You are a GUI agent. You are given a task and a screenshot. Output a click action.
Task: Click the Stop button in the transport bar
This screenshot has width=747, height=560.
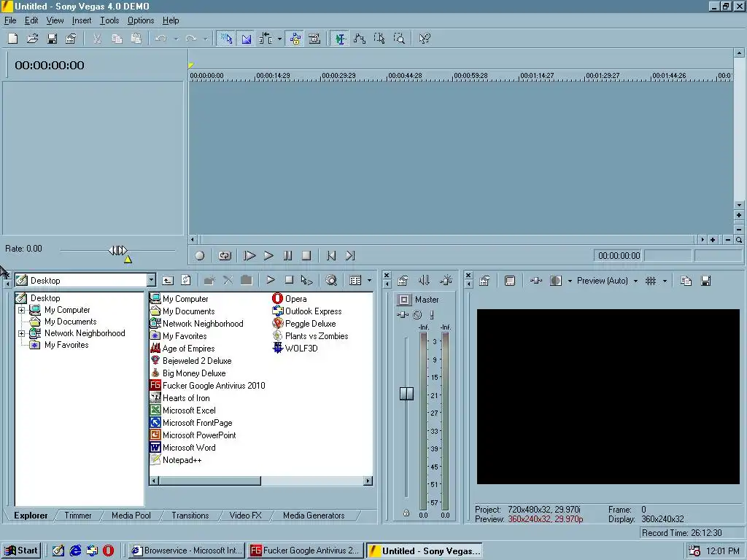coord(306,256)
